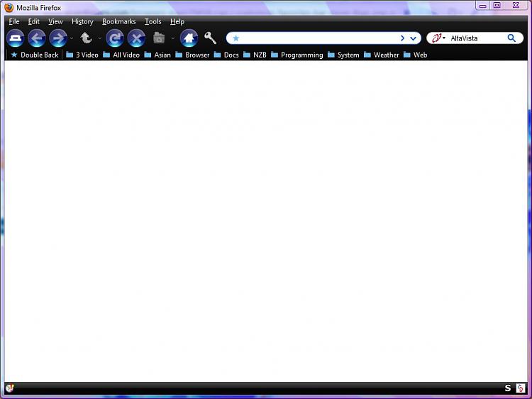Open the NZB bookmarks folder

point(255,55)
